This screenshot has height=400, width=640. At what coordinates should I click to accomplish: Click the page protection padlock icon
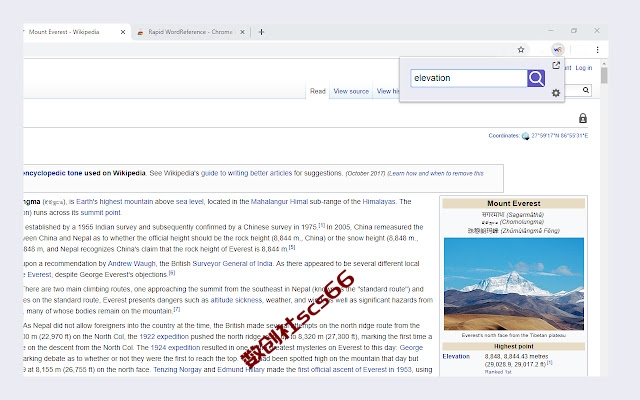click(583, 118)
